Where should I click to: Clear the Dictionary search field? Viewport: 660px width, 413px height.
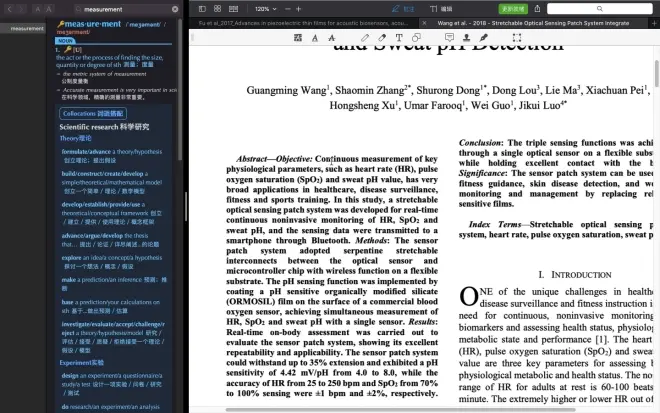point(175,9)
